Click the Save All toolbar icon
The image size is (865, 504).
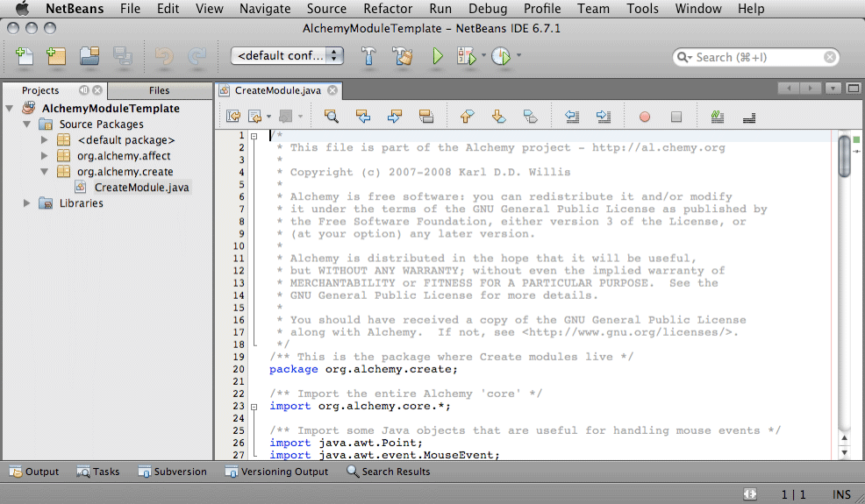123,56
